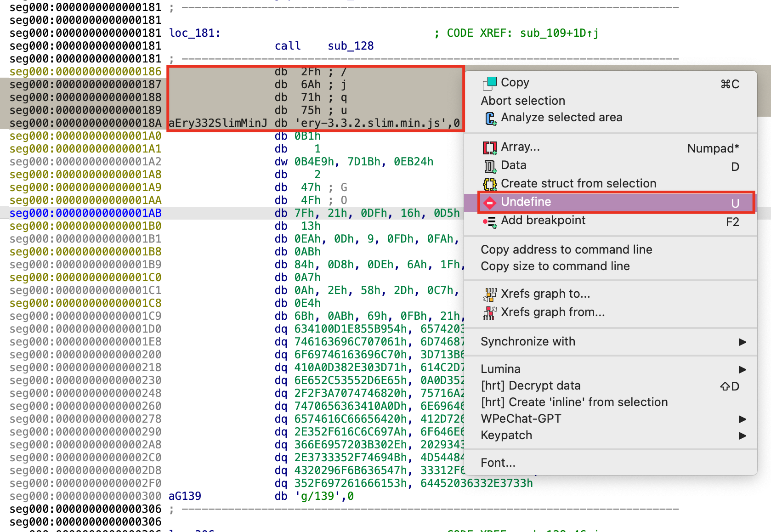This screenshot has height=532, width=771.
Task: Click the Xrefs graph to icon
Action: click(490, 294)
